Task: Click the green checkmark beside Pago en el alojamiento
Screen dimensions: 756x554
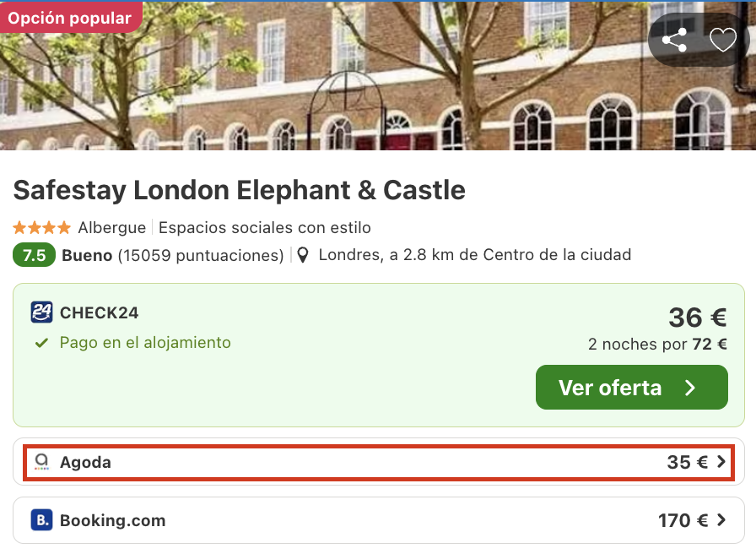Action: click(x=42, y=343)
